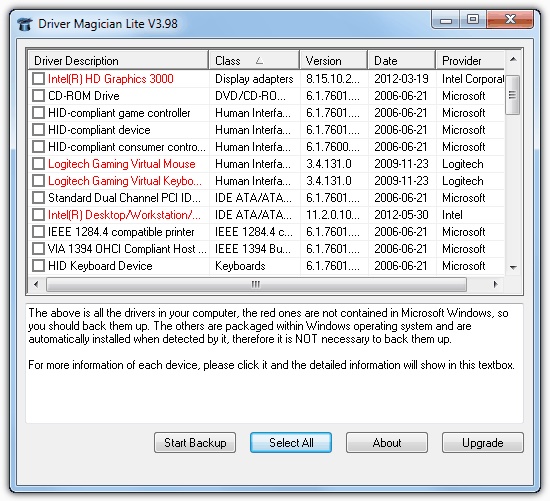Click the sort triangle in Class header
The height and width of the screenshot is (501, 550).
click(260, 61)
